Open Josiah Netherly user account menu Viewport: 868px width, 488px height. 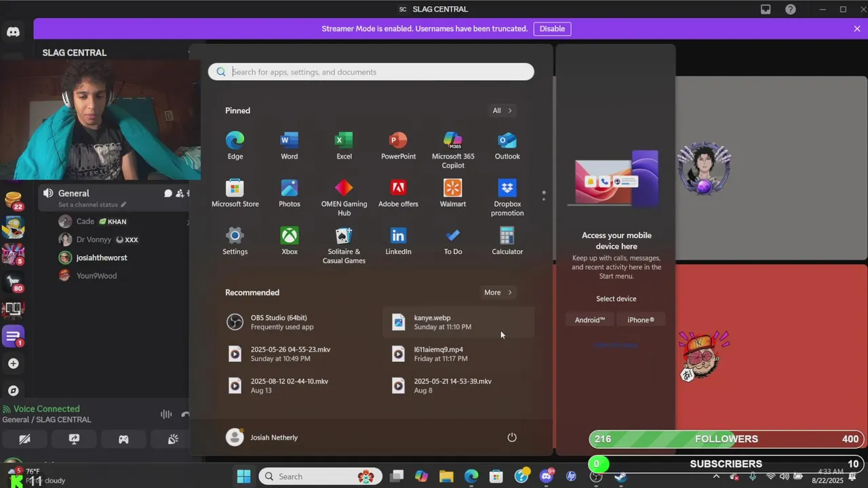point(262,437)
